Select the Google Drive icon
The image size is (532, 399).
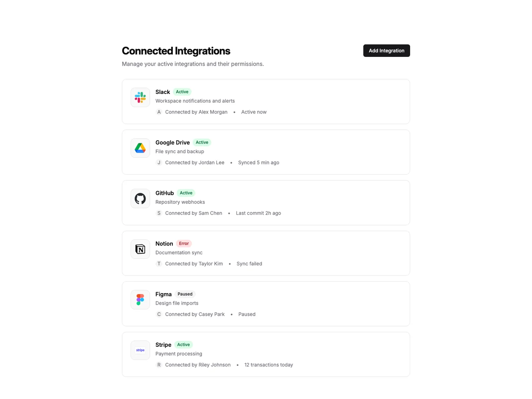(x=140, y=147)
